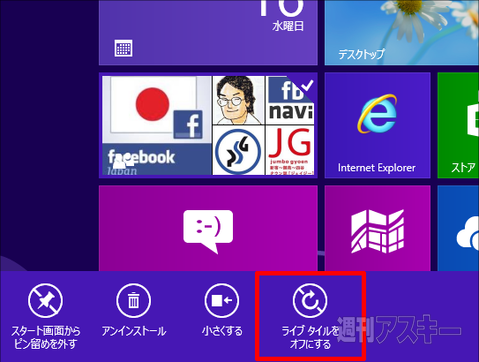Select the People tile with facebook Japan
This screenshot has width=479, height=362.
pyautogui.click(x=208, y=125)
